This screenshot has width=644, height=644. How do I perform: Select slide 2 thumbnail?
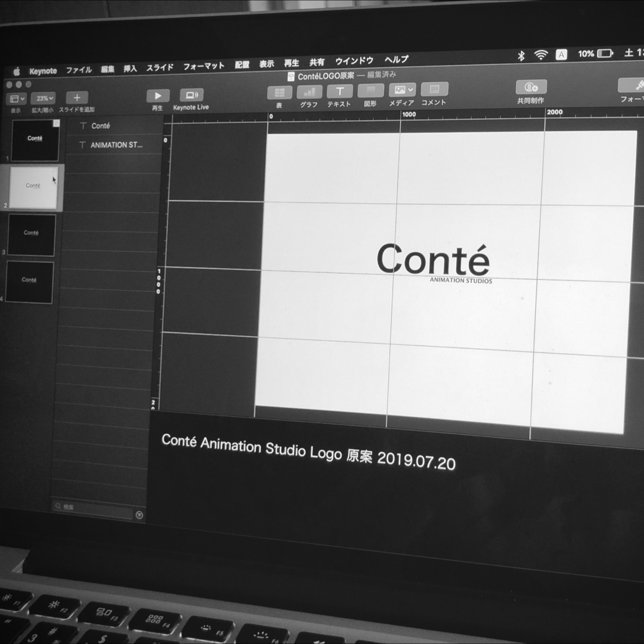(33, 187)
